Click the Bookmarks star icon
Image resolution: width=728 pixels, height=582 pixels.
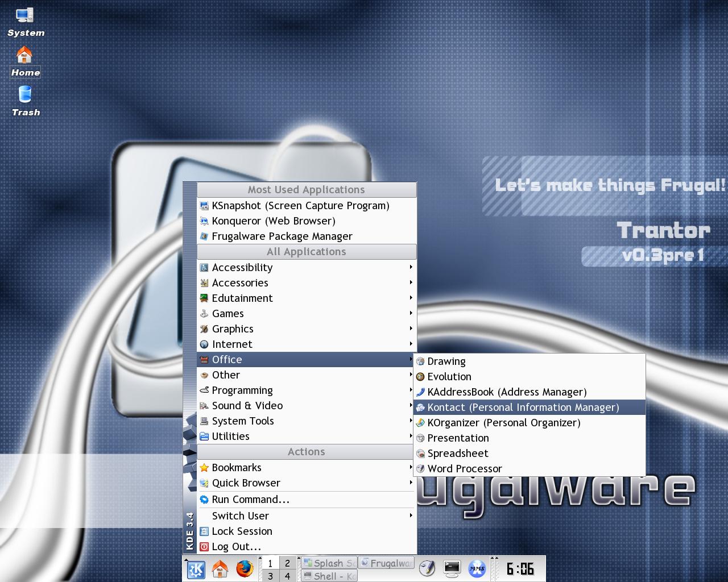(x=204, y=468)
